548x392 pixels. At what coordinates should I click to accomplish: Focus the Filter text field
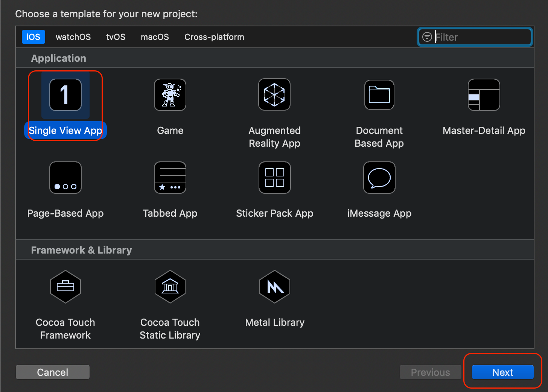pyautogui.click(x=475, y=37)
